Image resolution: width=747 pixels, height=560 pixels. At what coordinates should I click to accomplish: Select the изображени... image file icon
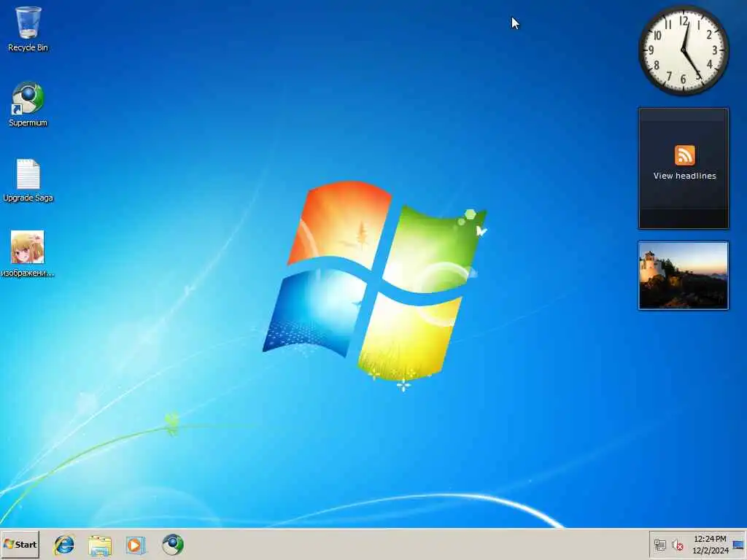pyautogui.click(x=28, y=254)
